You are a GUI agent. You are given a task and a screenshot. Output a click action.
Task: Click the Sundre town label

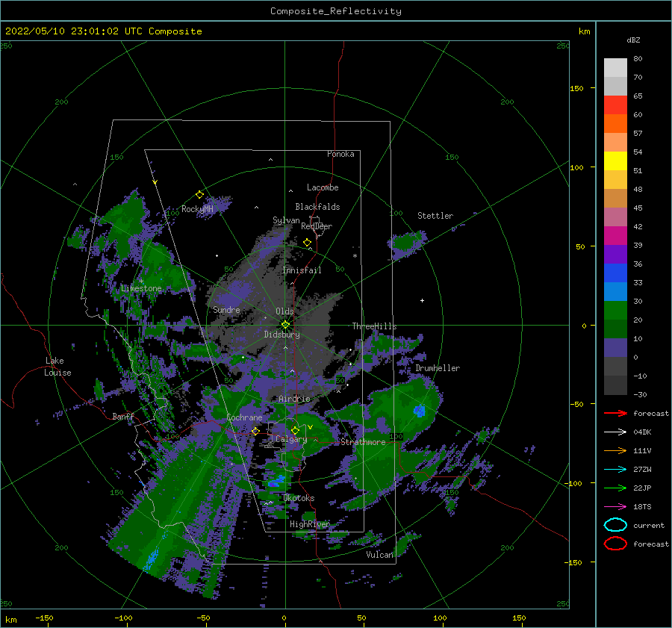[x=226, y=309]
